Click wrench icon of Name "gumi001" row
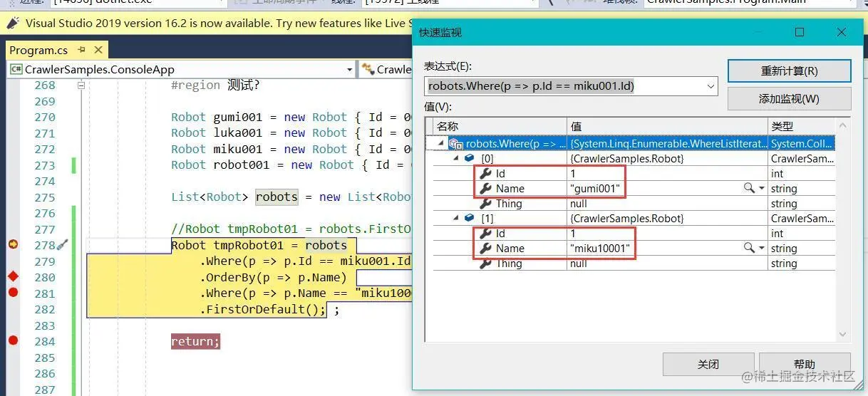The image size is (868, 396). (487, 188)
